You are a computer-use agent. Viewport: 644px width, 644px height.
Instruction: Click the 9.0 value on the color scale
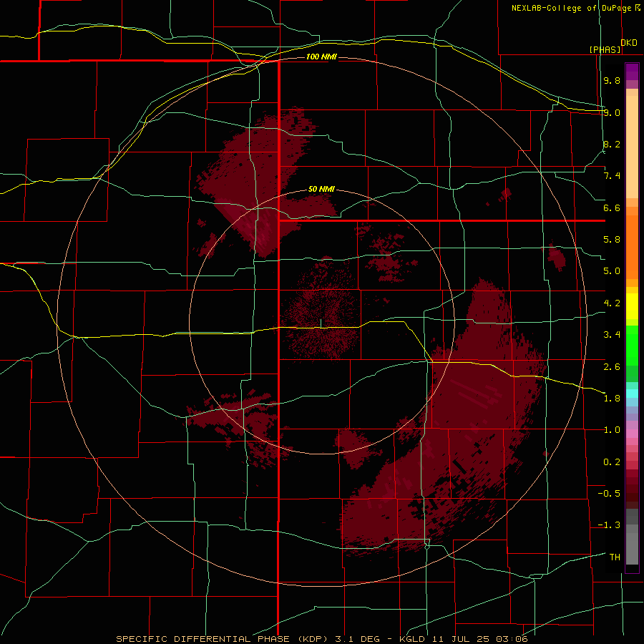click(x=612, y=112)
